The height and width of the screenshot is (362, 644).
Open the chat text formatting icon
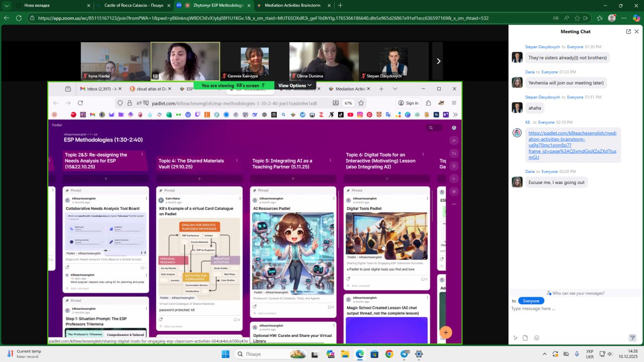pos(515,338)
